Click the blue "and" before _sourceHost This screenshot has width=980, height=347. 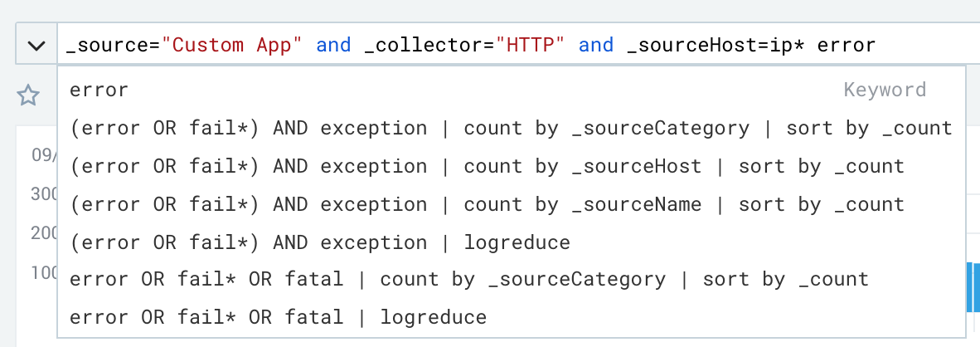(596, 45)
